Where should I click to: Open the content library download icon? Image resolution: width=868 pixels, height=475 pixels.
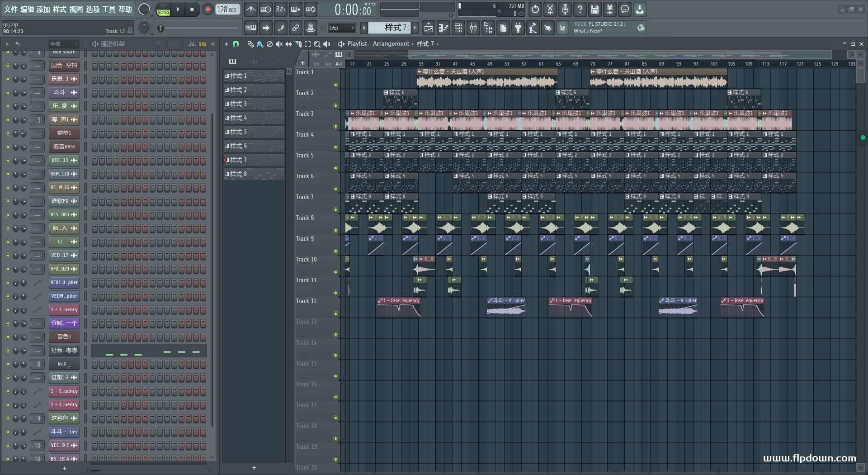[x=640, y=9]
